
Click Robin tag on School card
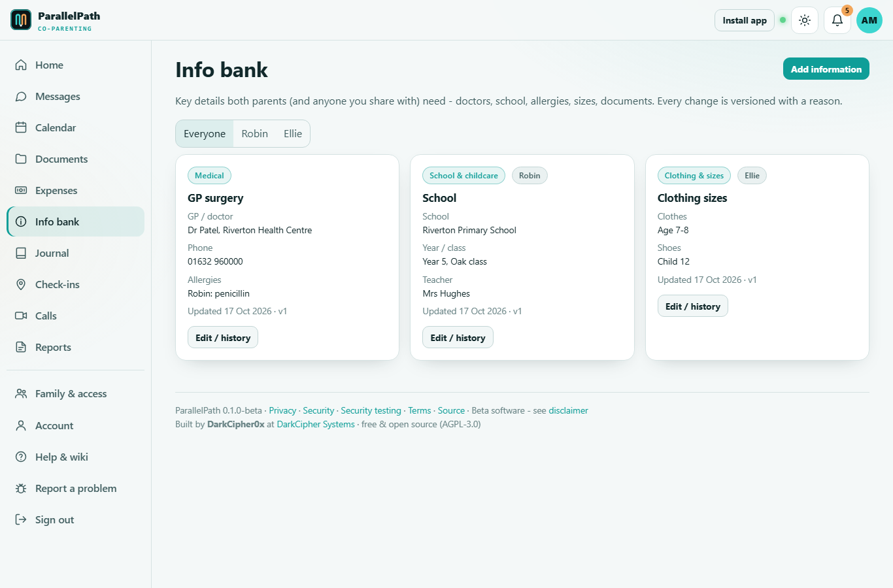click(530, 175)
